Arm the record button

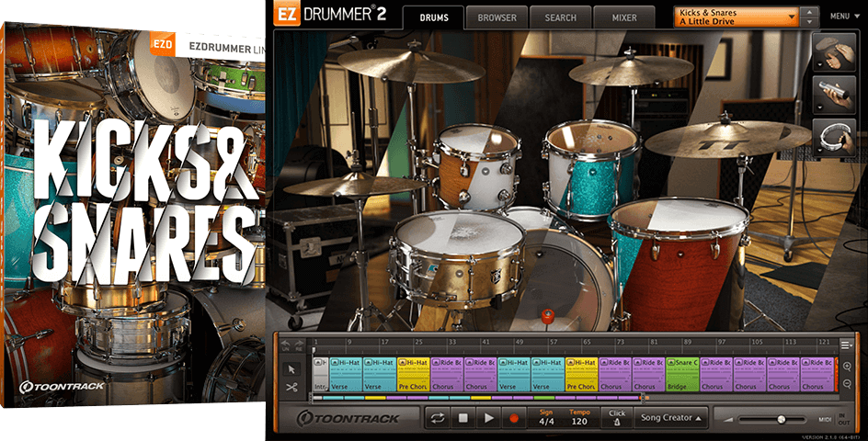[x=514, y=418]
